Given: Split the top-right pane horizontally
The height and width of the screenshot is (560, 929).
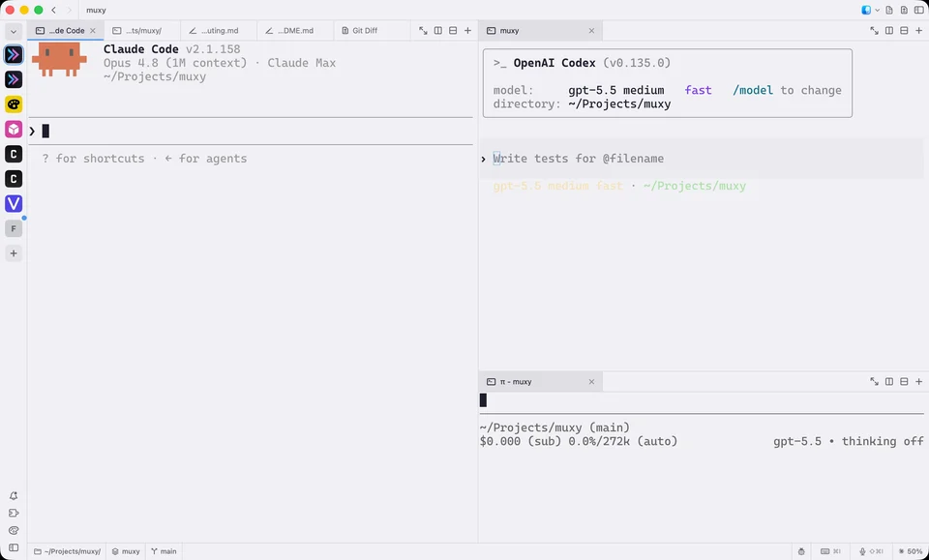Looking at the screenshot, I should (x=904, y=31).
